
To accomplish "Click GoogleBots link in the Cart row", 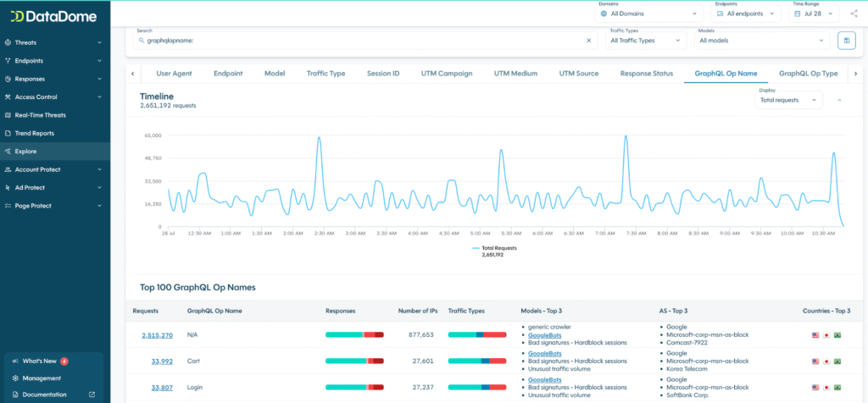I will pos(545,354).
